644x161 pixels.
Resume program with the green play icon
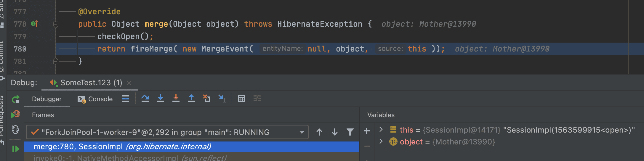(x=15, y=149)
